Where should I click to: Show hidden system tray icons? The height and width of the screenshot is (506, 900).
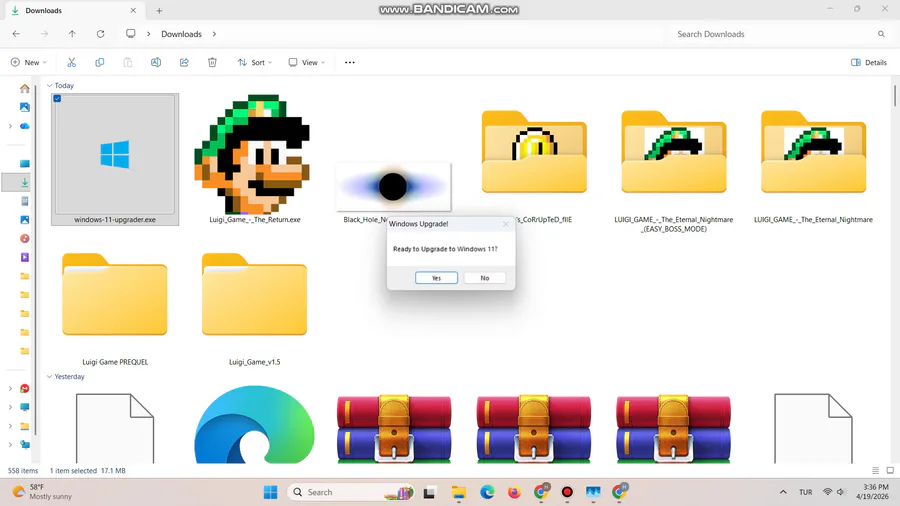pos(783,492)
